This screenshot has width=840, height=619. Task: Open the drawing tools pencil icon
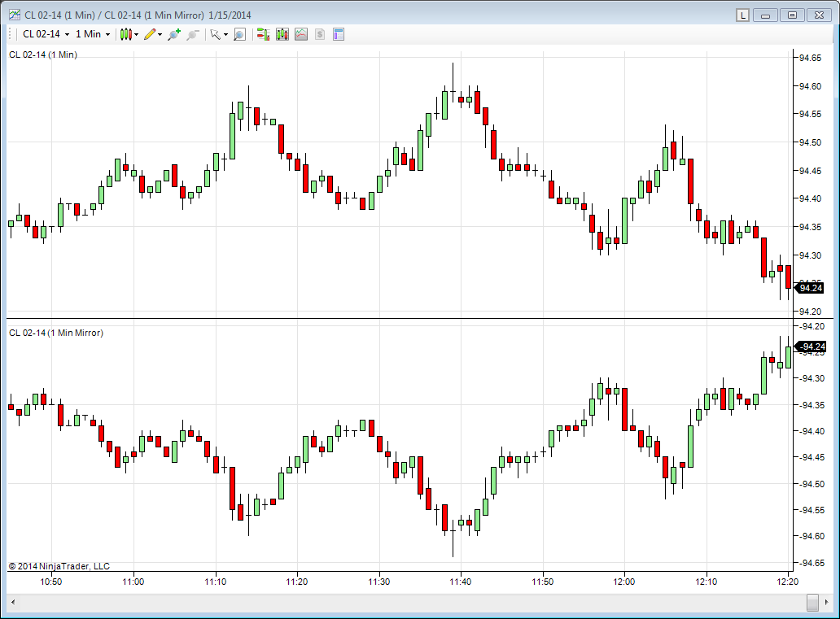point(148,34)
